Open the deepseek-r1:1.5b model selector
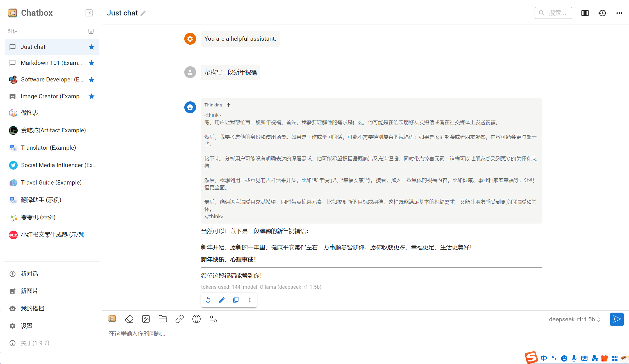The height and width of the screenshot is (364, 629). (x=574, y=319)
